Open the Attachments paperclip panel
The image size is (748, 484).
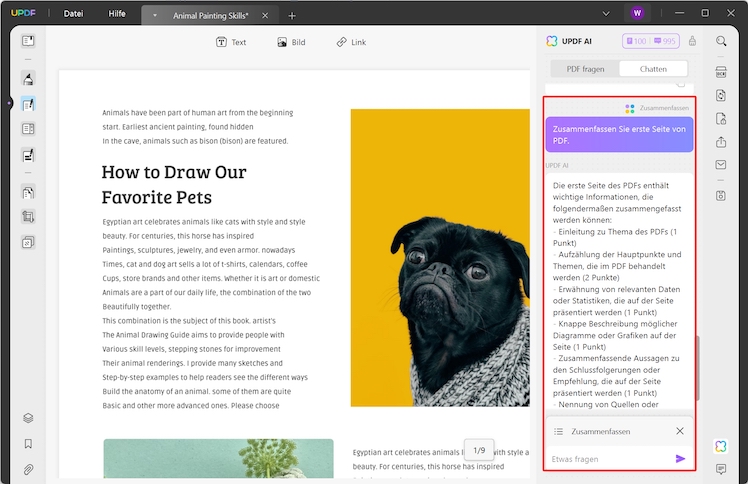pyautogui.click(x=28, y=468)
